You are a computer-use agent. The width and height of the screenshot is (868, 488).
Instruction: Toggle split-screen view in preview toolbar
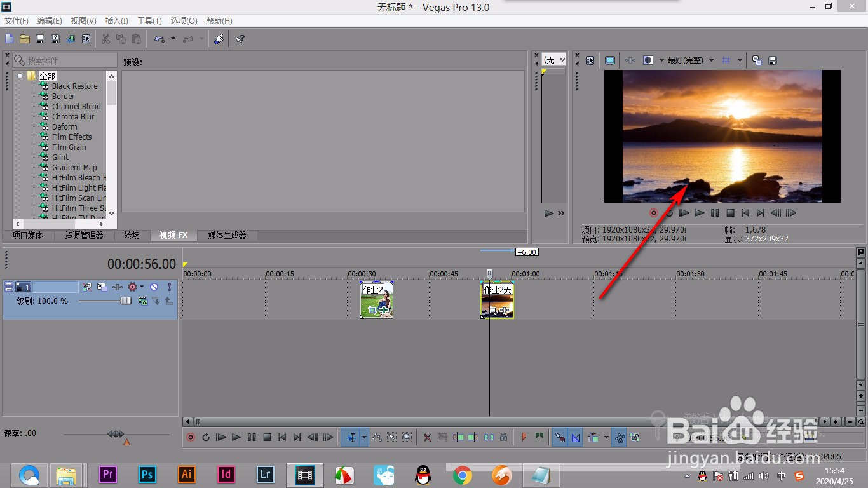[x=648, y=60]
